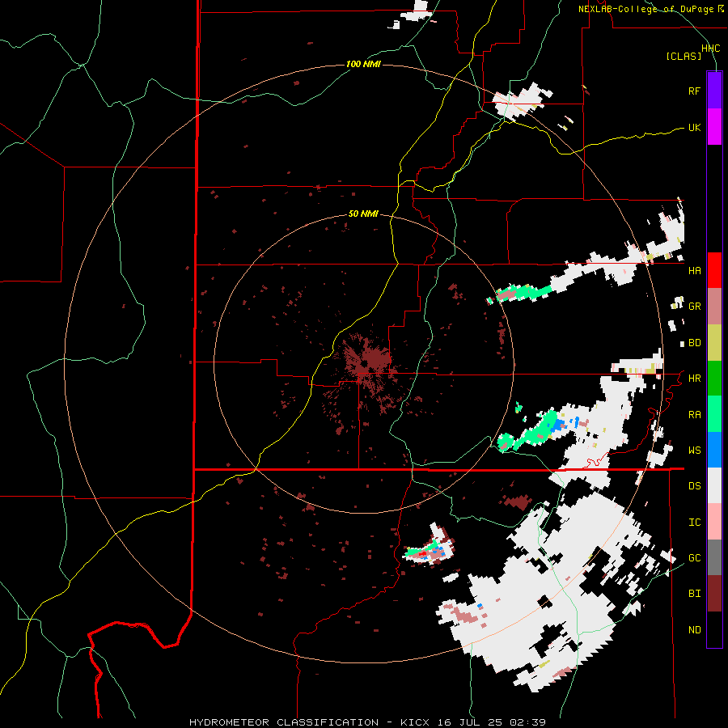Click the Hydrometeor Classification title caption
The height and width of the screenshot is (728, 728).
[x=367, y=722]
